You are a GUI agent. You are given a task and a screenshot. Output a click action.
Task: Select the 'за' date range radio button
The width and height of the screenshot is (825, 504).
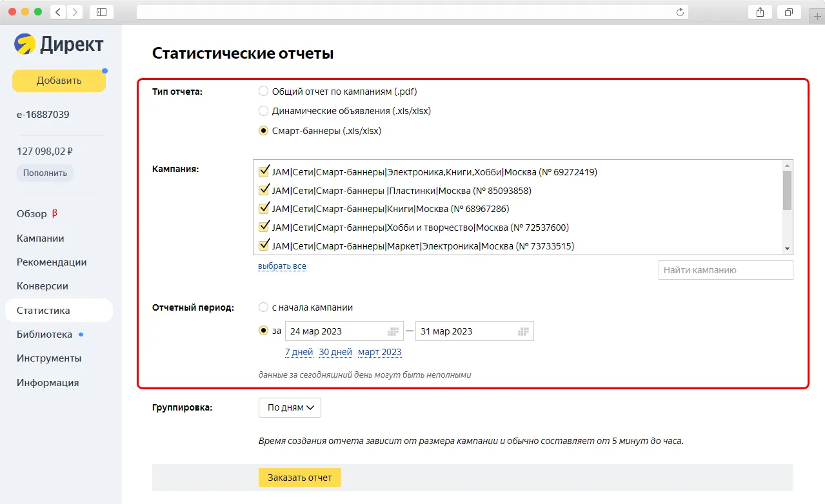point(263,331)
